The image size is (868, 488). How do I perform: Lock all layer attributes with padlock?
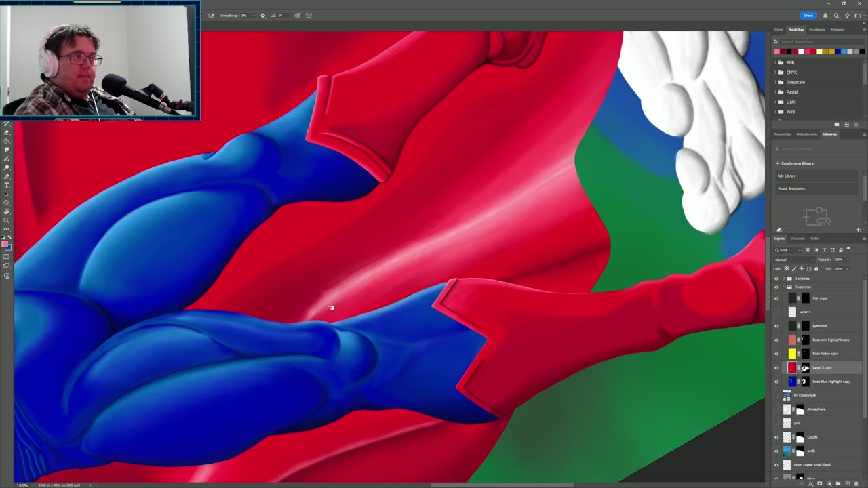coord(816,269)
